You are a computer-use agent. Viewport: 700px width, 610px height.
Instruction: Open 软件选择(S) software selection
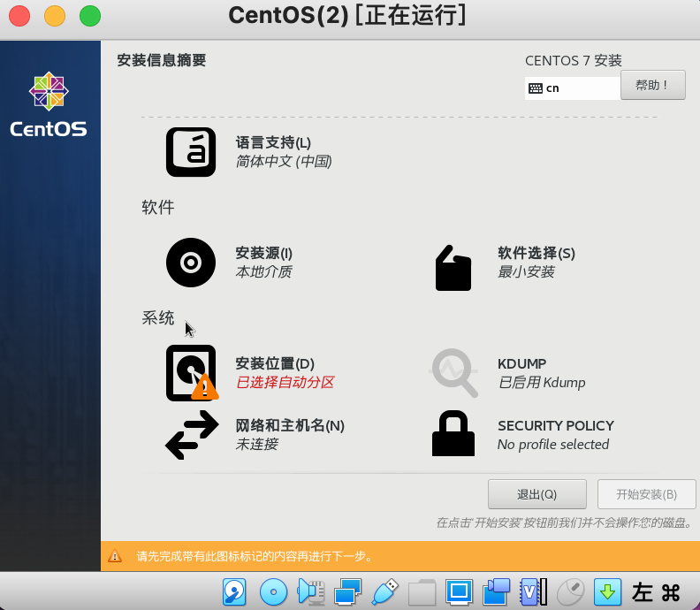(536, 253)
